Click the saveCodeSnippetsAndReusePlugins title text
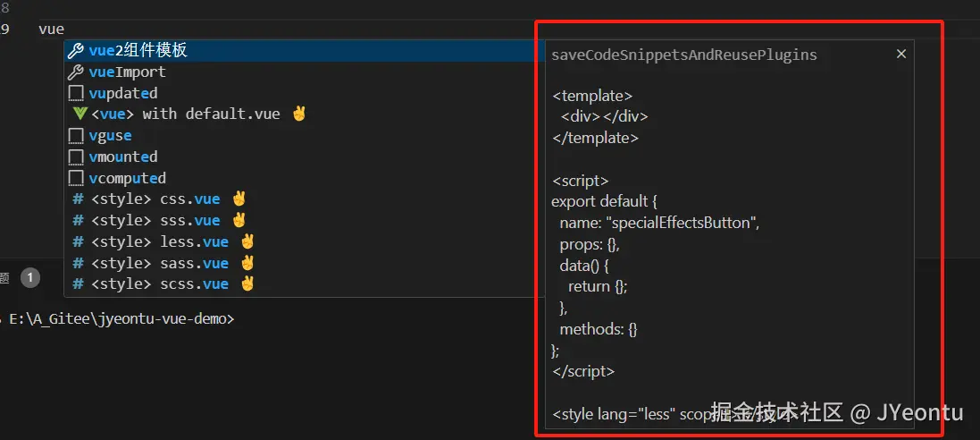The width and height of the screenshot is (980, 440). (x=684, y=55)
